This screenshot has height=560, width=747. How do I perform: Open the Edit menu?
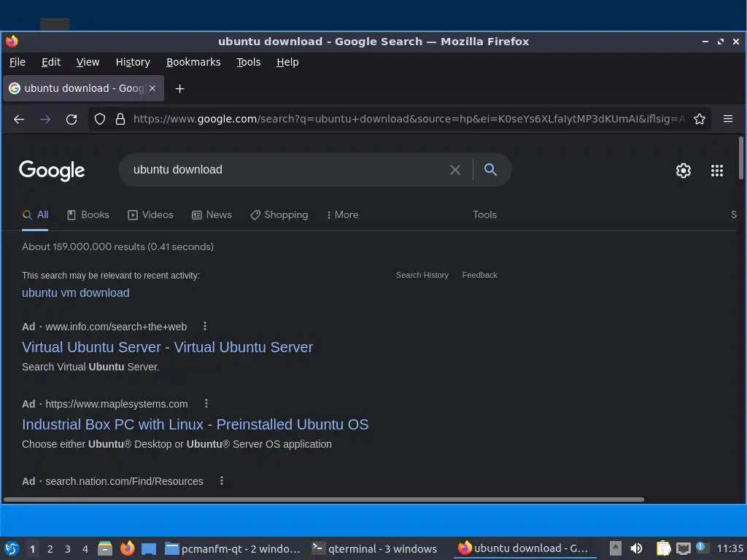click(x=51, y=62)
